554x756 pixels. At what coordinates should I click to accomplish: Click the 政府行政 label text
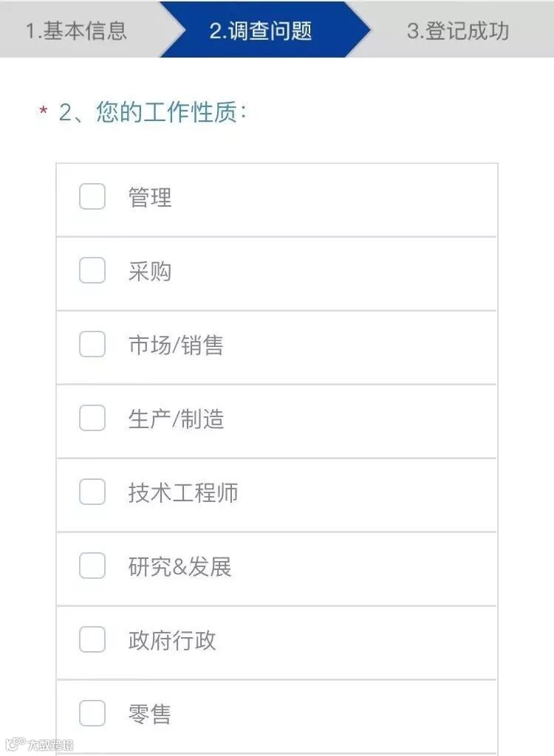tap(172, 641)
